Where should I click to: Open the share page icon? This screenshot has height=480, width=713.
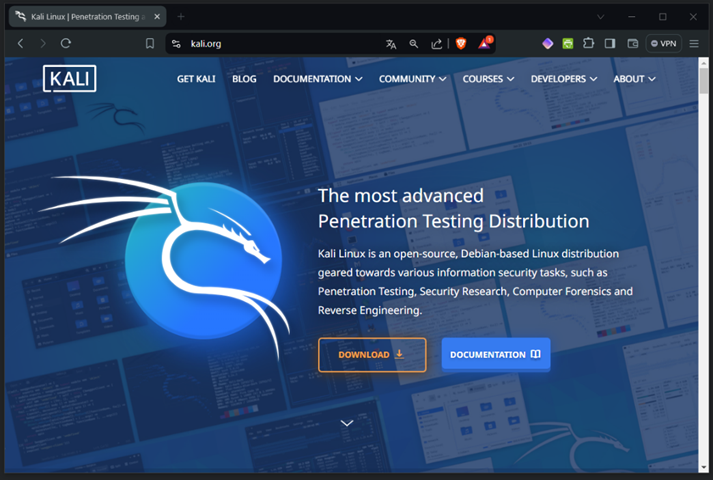(437, 44)
